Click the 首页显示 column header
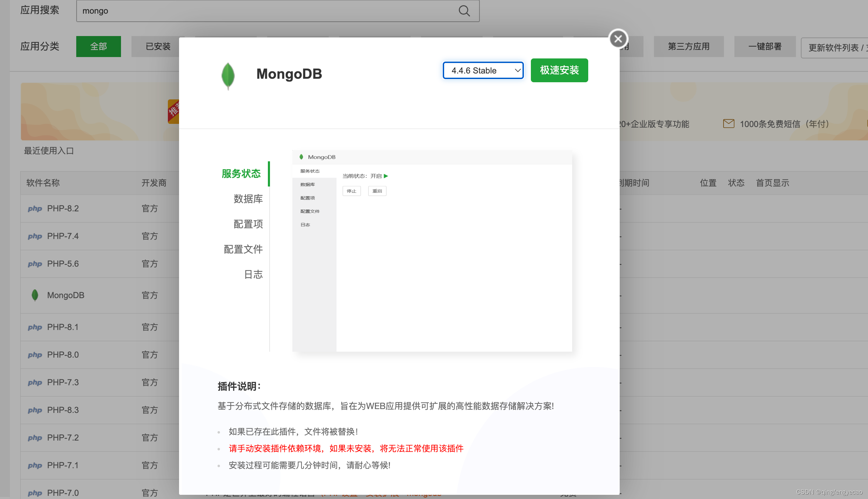 coord(773,183)
